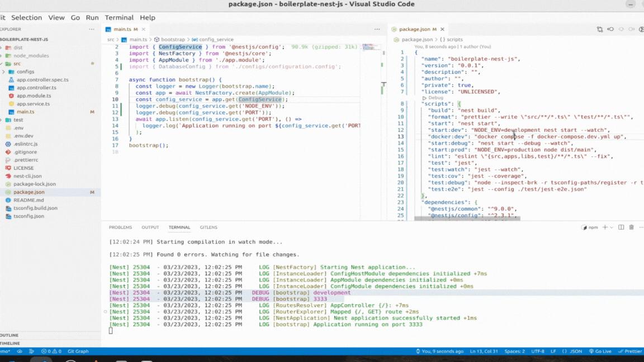This screenshot has width=644, height=362.
Task: Click the Debug code lens above scripts
Action: point(435,98)
